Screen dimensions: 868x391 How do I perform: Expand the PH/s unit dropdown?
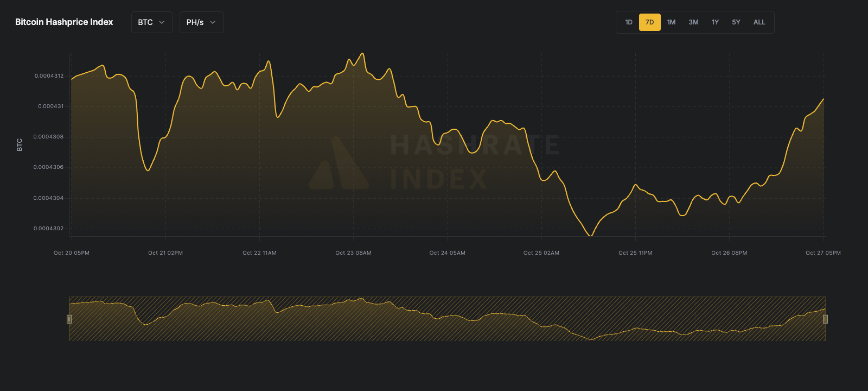coord(201,22)
